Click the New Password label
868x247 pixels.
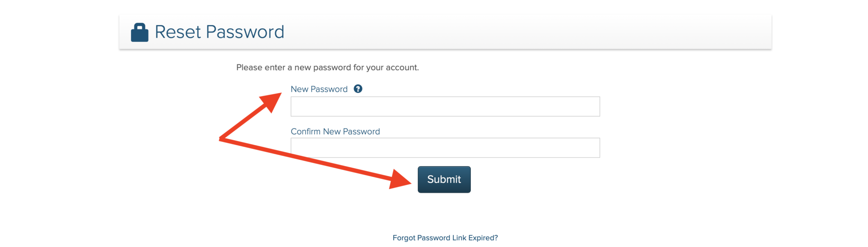(x=319, y=89)
